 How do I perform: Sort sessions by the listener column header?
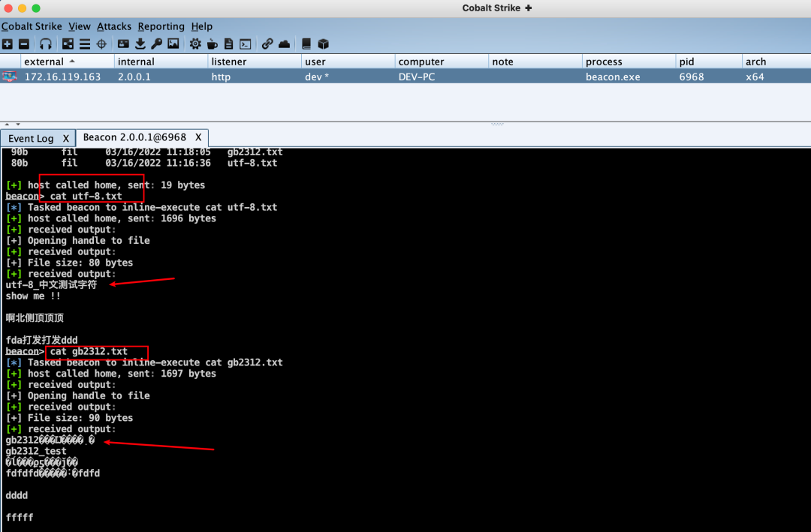pos(255,62)
